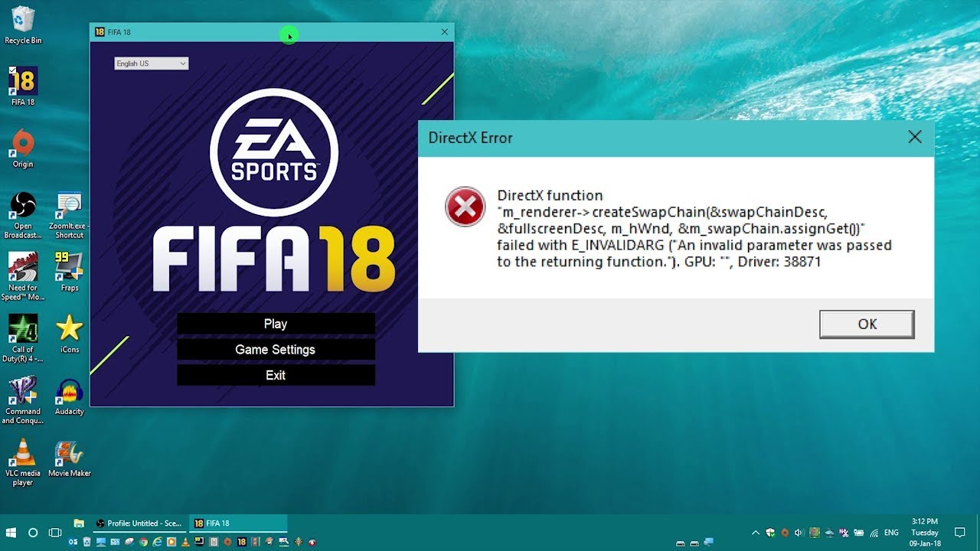Select the Fraps desktop icon

pos(70,272)
